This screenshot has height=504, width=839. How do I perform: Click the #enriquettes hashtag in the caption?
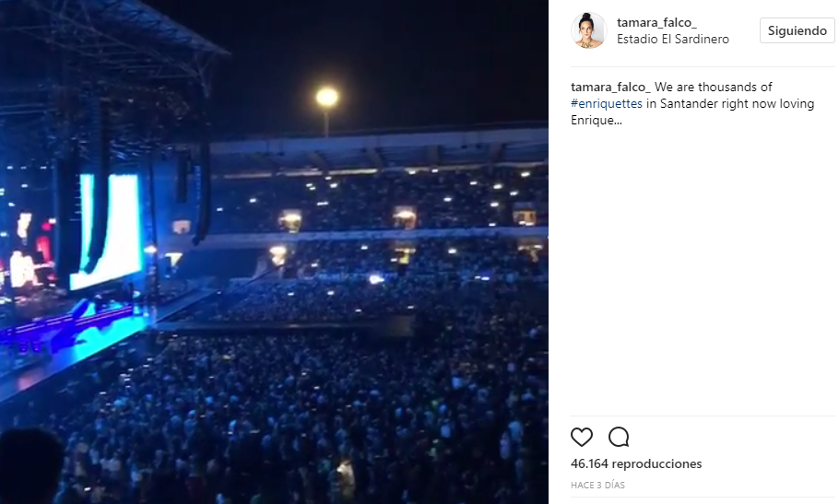click(607, 103)
